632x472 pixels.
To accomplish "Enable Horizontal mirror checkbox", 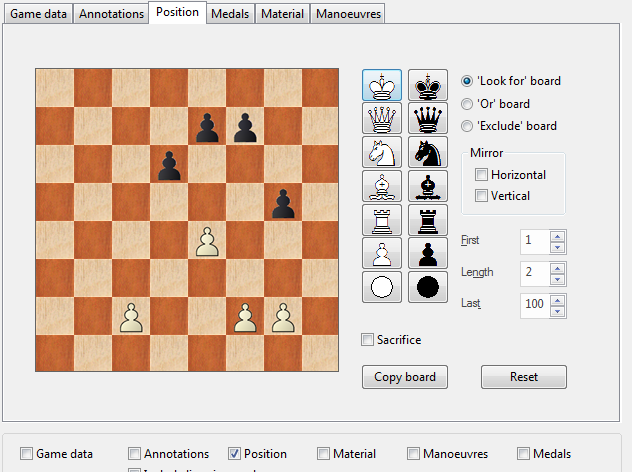I will click(481, 175).
